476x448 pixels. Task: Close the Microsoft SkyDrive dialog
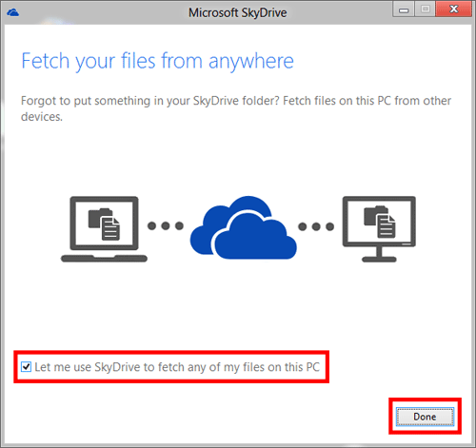pos(454,10)
